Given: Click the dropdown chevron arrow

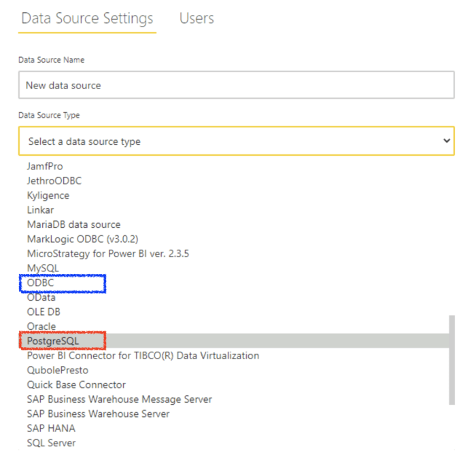Looking at the screenshot, I should [446, 141].
